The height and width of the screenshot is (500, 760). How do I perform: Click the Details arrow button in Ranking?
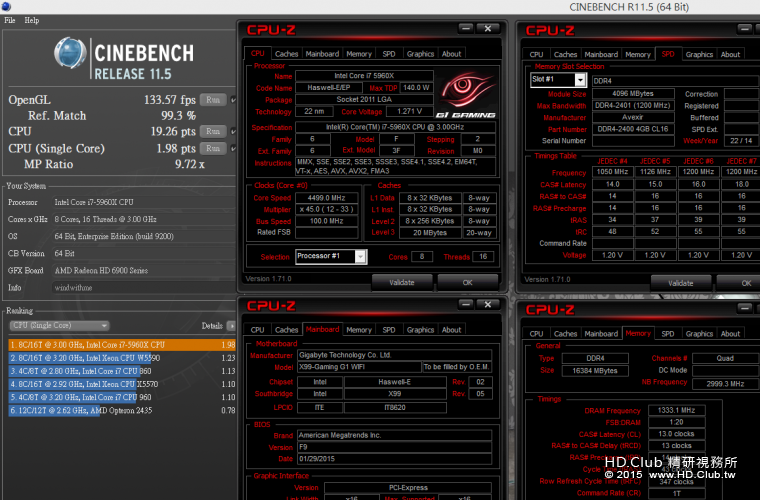point(231,326)
